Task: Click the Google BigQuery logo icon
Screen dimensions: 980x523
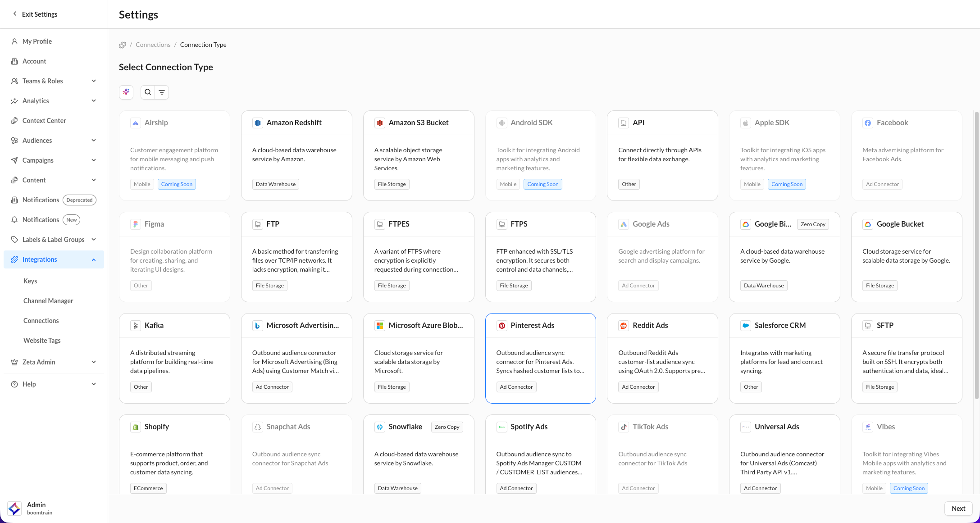Action: coord(746,224)
